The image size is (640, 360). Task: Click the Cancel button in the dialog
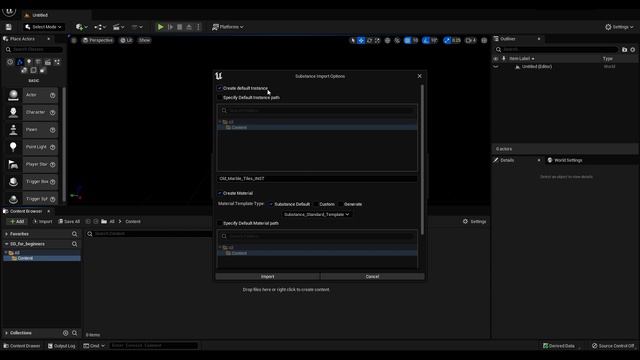372,277
